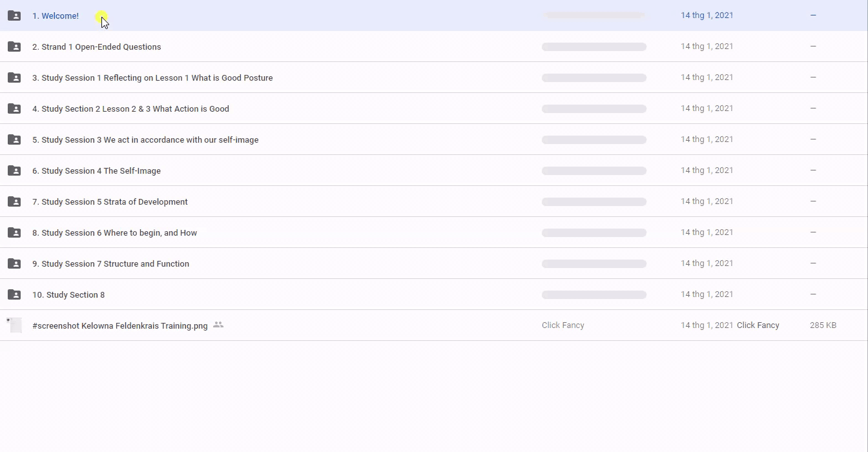
Task: Click folder icon for Structure and Function
Action: 14,263
